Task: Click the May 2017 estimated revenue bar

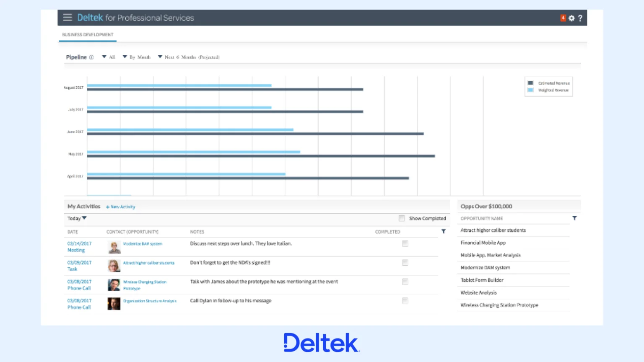Action: (261, 156)
